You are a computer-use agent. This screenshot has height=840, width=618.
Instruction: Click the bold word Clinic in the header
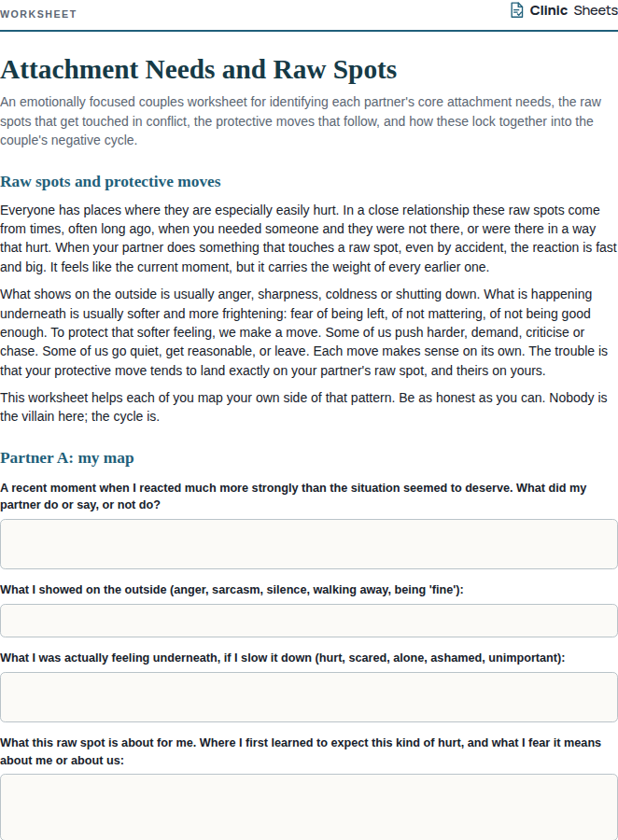pyautogui.click(x=548, y=10)
